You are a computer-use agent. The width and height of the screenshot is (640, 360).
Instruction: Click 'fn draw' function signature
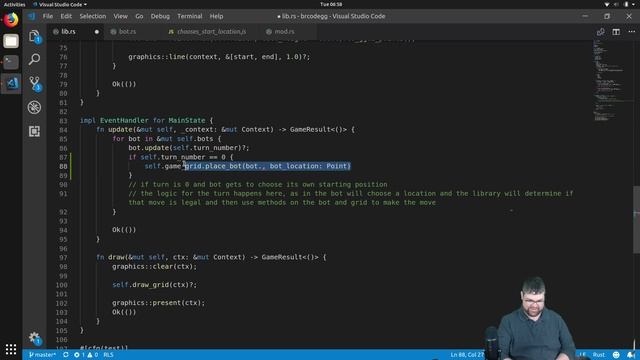(211, 257)
